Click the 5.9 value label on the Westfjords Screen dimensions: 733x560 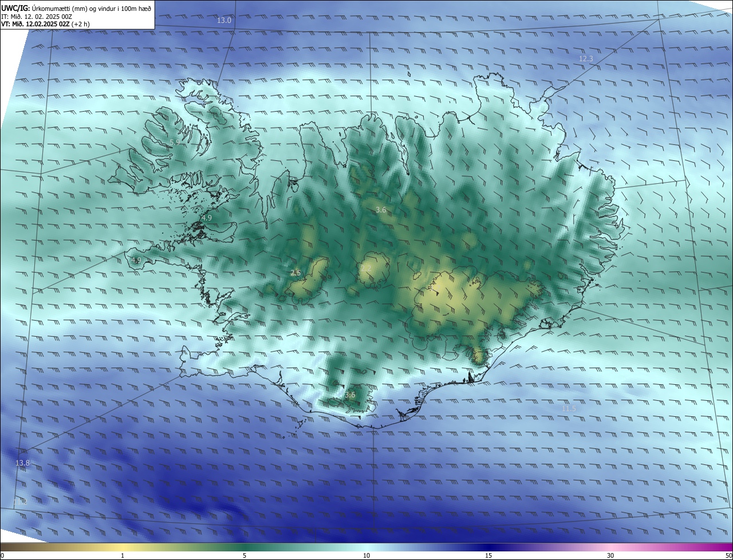(175, 142)
